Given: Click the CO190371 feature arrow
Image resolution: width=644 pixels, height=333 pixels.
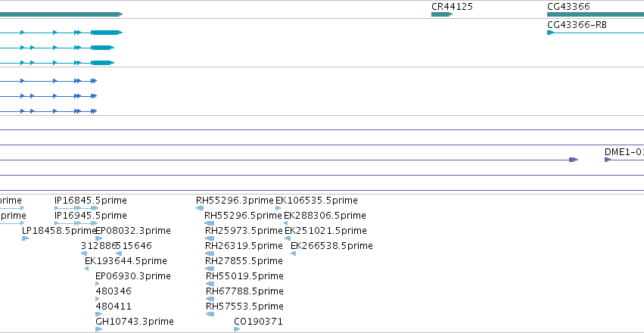Looking at the screenshot, I should click(237, 329).
